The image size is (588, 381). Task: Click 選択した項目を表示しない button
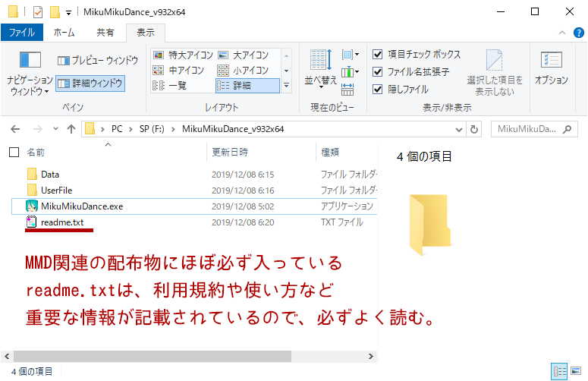(494, 73)
